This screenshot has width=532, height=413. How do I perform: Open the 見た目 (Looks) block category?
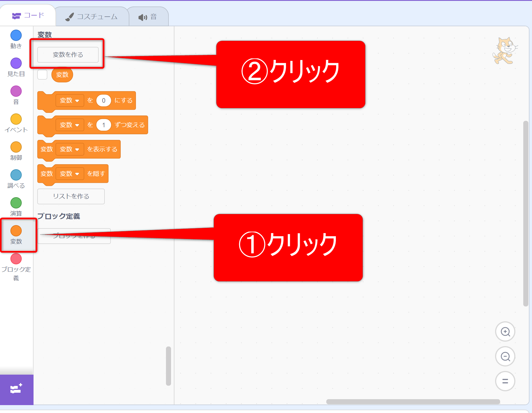(16, 63)
